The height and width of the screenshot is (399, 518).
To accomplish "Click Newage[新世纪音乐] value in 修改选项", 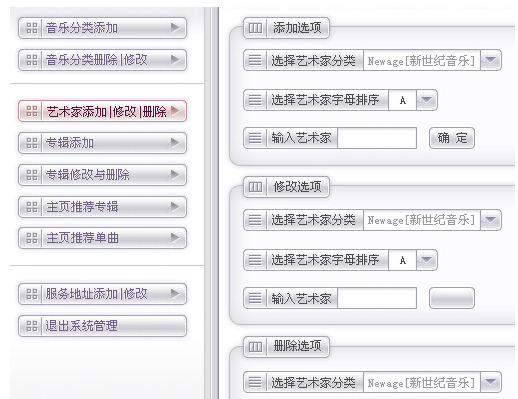I will (x=421, y=220).
